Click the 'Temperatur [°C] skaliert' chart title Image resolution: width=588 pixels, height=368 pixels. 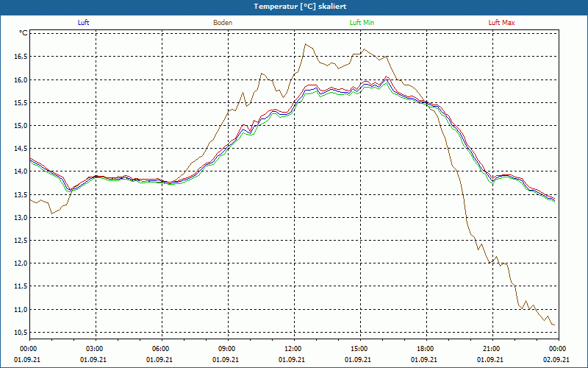(300, 7)
